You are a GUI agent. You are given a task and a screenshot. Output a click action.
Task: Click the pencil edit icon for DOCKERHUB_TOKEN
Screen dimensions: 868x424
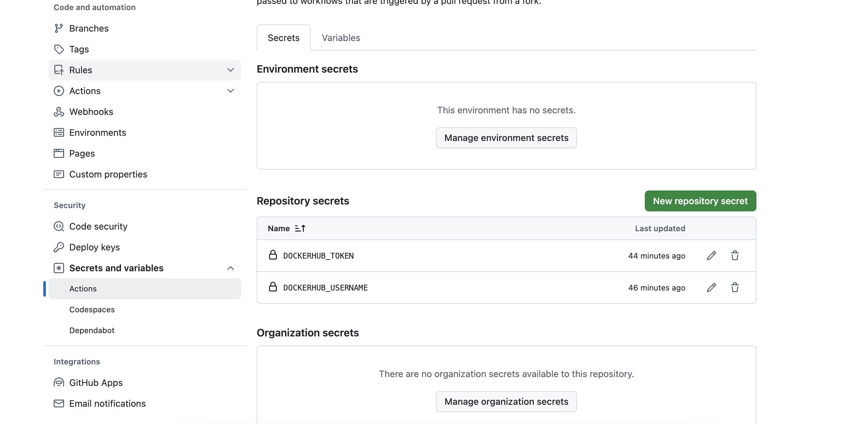point(711,256)
